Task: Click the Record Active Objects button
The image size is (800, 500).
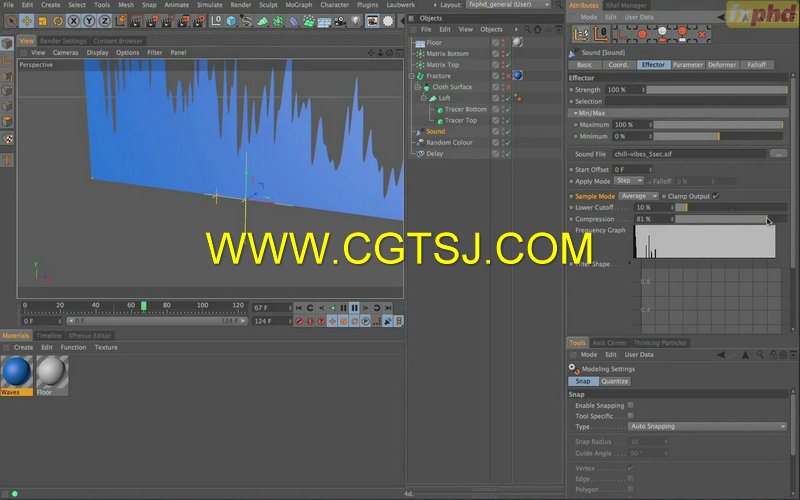Action: (x=299, y=321)
